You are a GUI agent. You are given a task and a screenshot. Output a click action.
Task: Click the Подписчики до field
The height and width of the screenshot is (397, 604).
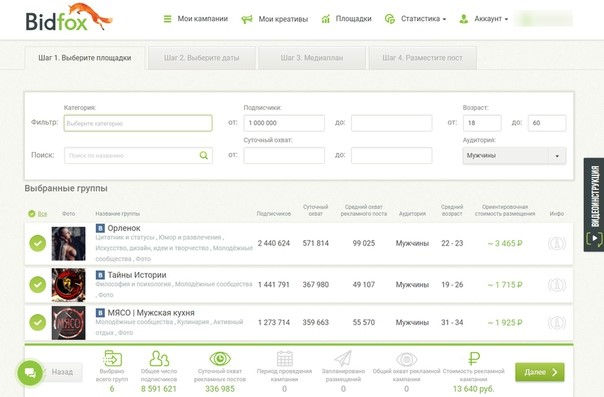click(391, 123)
